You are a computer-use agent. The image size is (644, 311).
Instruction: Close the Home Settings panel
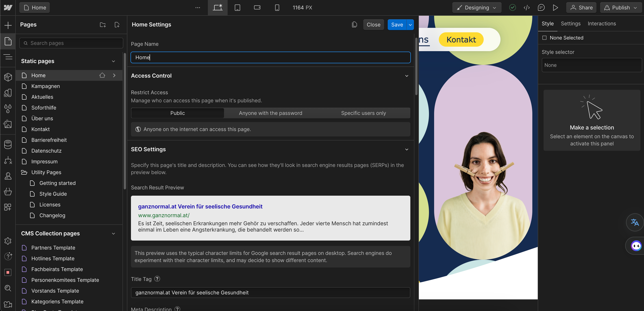pyautogui.click(x=373, y=24)
